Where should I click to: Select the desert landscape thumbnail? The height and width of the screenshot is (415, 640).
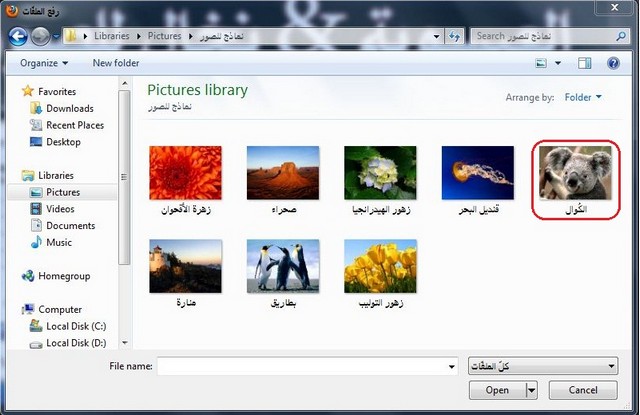[x=283, y=173]
